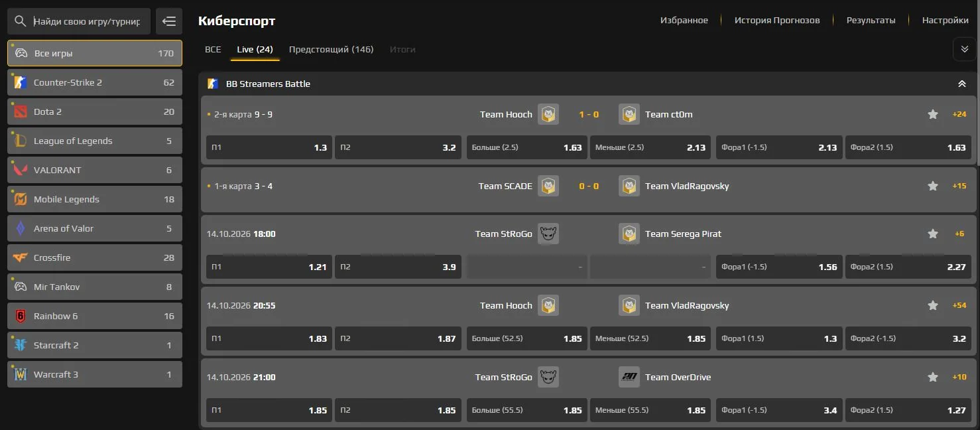Select the Rainbow 6 sidebar icon

(21, 316)
